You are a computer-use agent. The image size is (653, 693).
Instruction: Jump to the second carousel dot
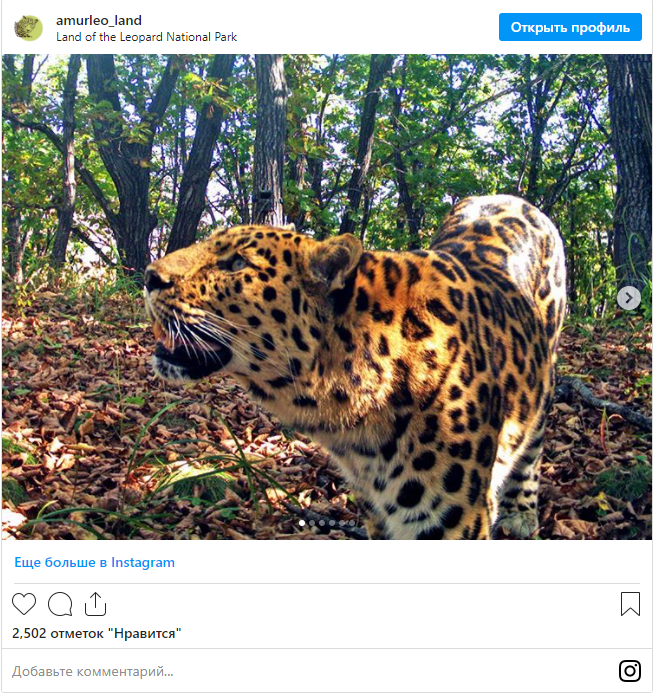[x=312, y=523]
